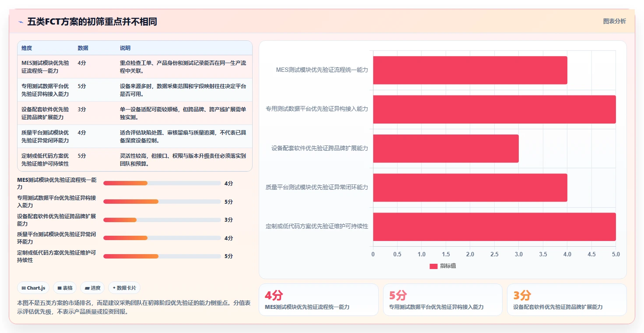Click the 定制或低代码方案 progress bar
The width and height of the screenshot is (644, 333).
point(162,256)
